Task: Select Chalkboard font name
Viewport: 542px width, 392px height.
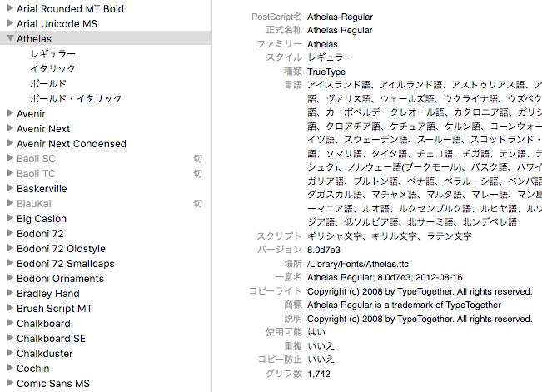Action: (x=43, y=323)
